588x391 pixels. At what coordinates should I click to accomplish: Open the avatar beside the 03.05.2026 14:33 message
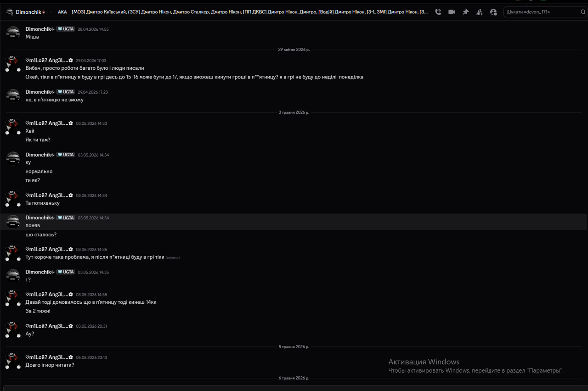point(13,127)
